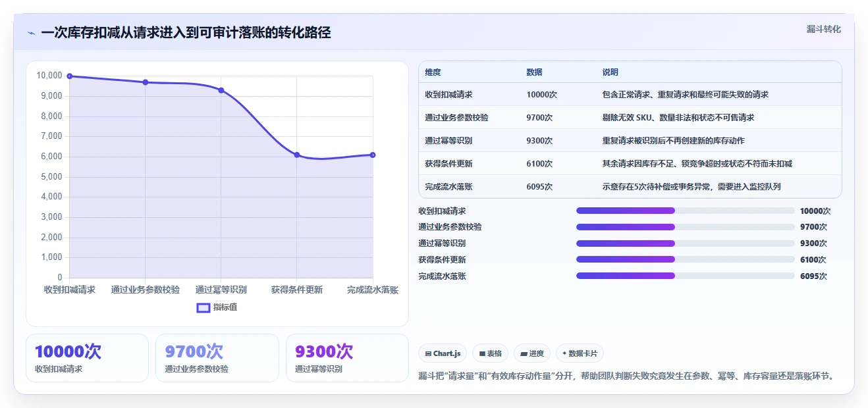The height and width of the screenshot is (408, 868).
Task: Click the 进度 tag chip
Action: click(531, 353)
